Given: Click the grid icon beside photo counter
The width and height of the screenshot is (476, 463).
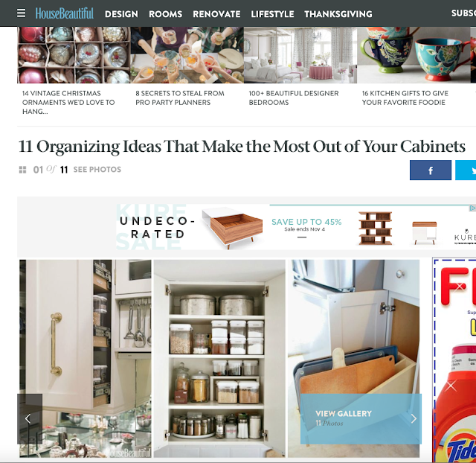Looking at the screenshot, I should click(22, 170).
